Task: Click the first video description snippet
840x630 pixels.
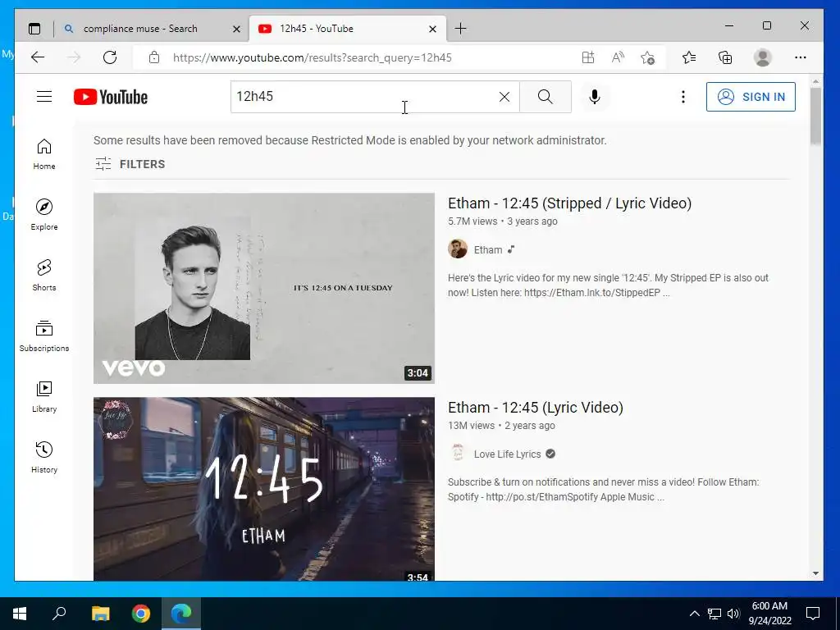Action: (x=608, y=285)
